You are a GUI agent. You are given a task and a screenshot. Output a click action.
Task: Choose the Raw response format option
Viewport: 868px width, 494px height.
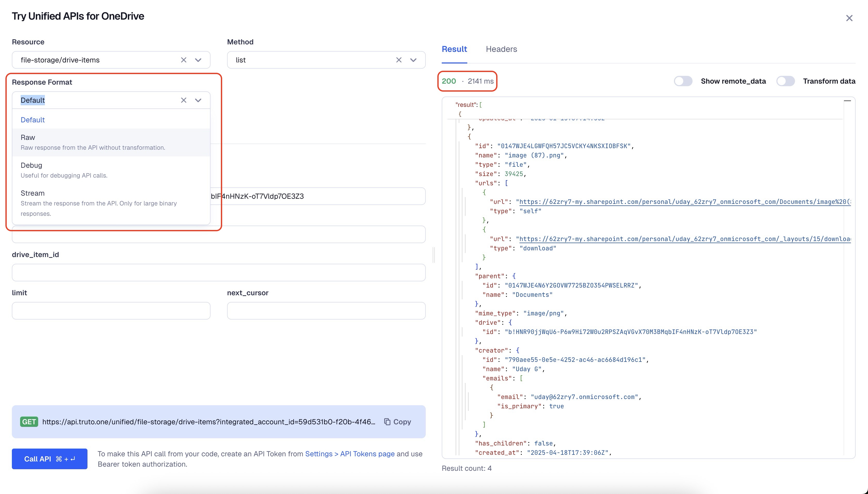111,142
